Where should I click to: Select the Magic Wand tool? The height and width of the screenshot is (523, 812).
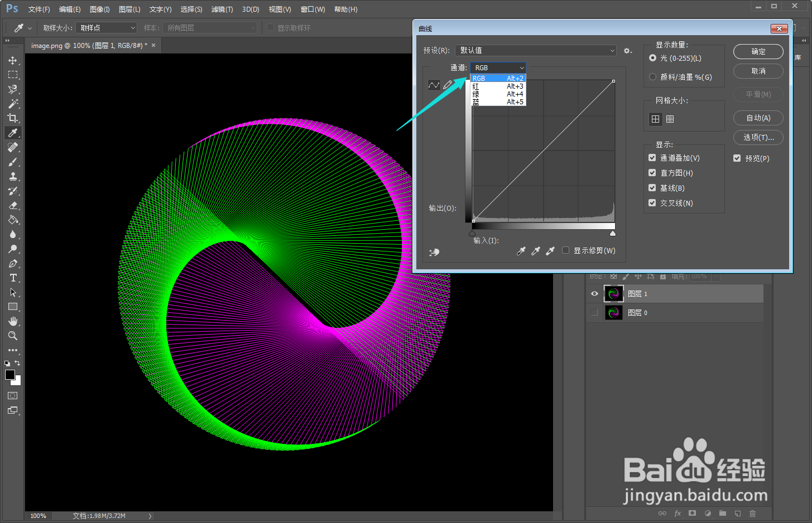pos(13,104)
